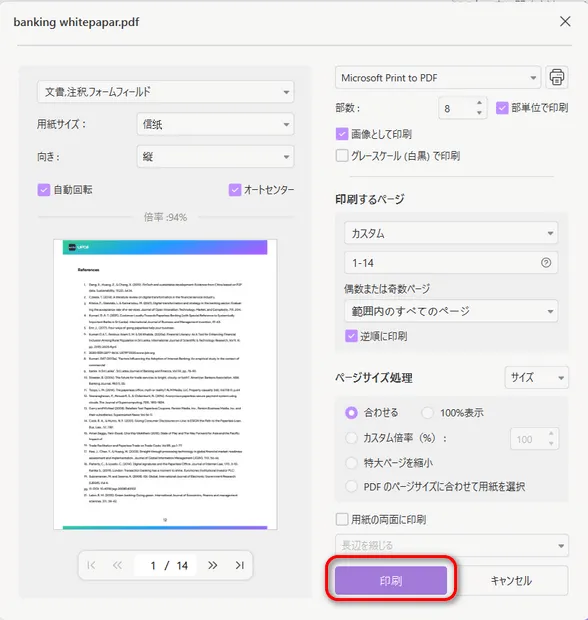Toggle 部単位で印刷 collate checkbox
This screenshot has height=620, width=588.
502,108
